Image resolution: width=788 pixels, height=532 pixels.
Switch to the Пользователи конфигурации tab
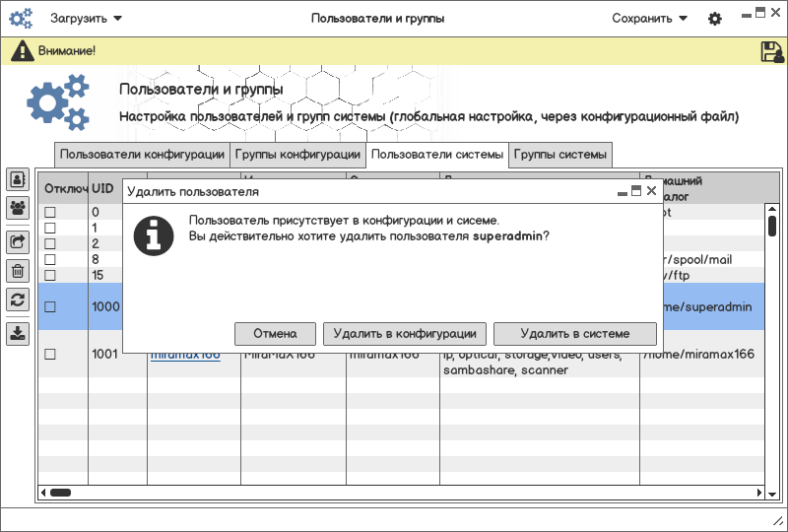[142, 155]
